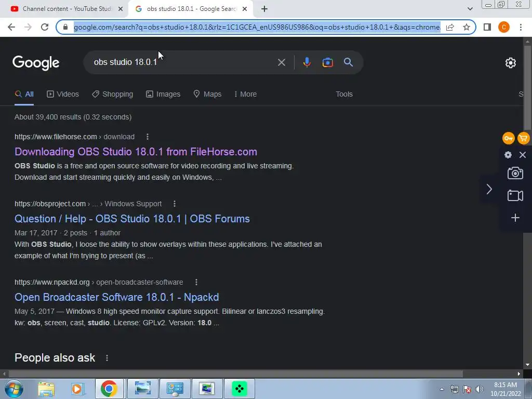Switch to the YouTube Studio Channel content tab
This screenshot has height=399, width=532.
[x=63, y=9]
